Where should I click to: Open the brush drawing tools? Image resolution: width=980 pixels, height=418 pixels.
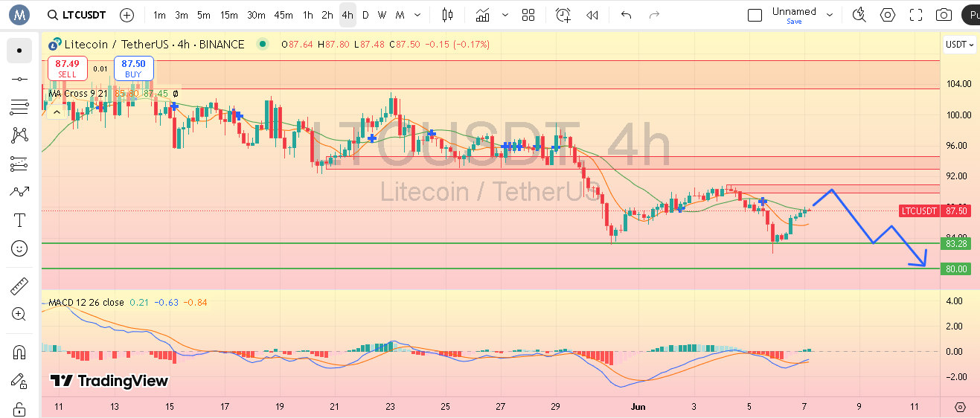[19, 192]
